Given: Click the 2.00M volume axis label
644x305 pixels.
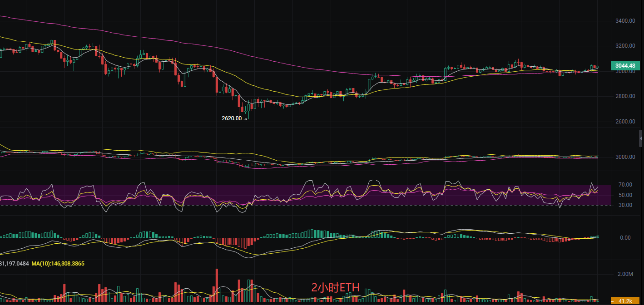Looking at the screenshot, I should point(625,275).
